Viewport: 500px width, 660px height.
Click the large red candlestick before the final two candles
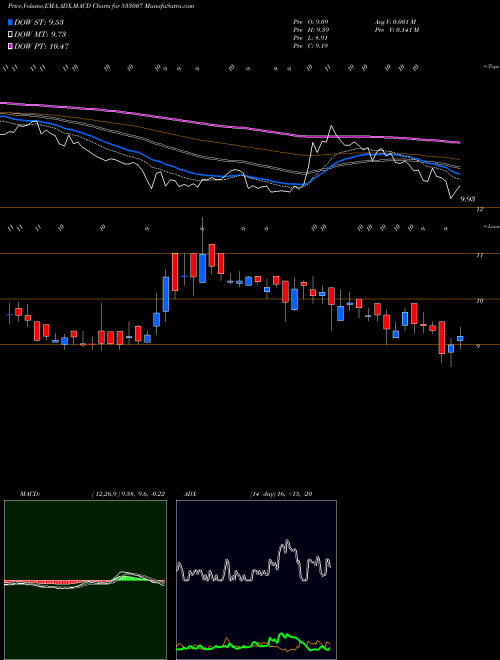click(441, 337)
